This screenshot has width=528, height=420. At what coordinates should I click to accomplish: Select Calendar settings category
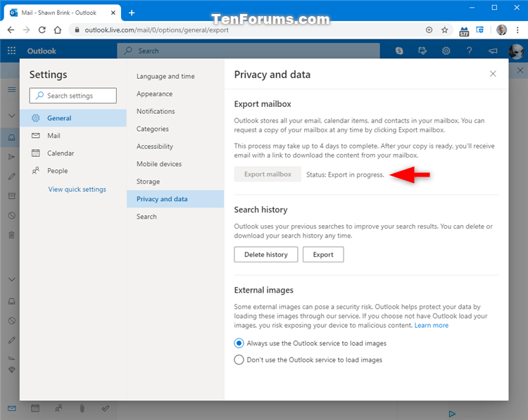tap(73, 153)
